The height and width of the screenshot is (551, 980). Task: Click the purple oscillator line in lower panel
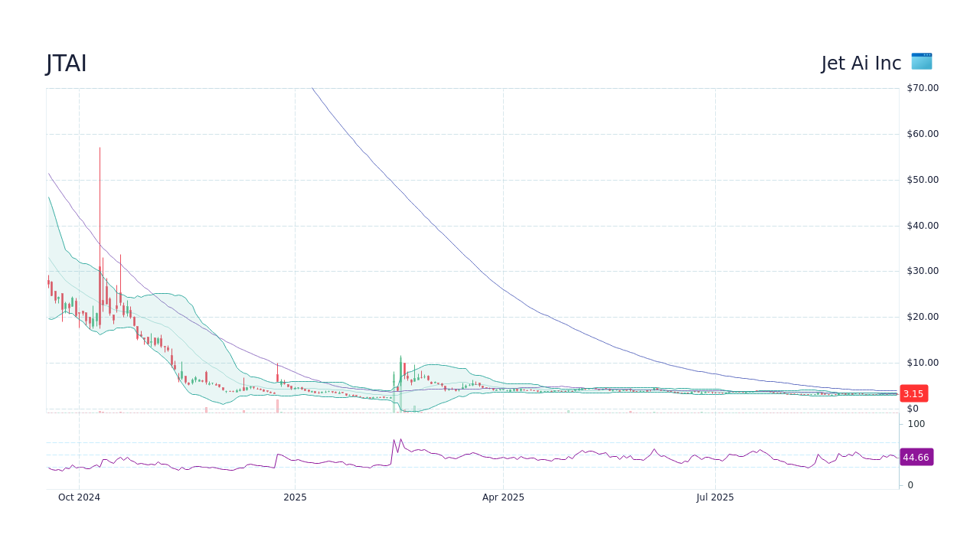536,459
